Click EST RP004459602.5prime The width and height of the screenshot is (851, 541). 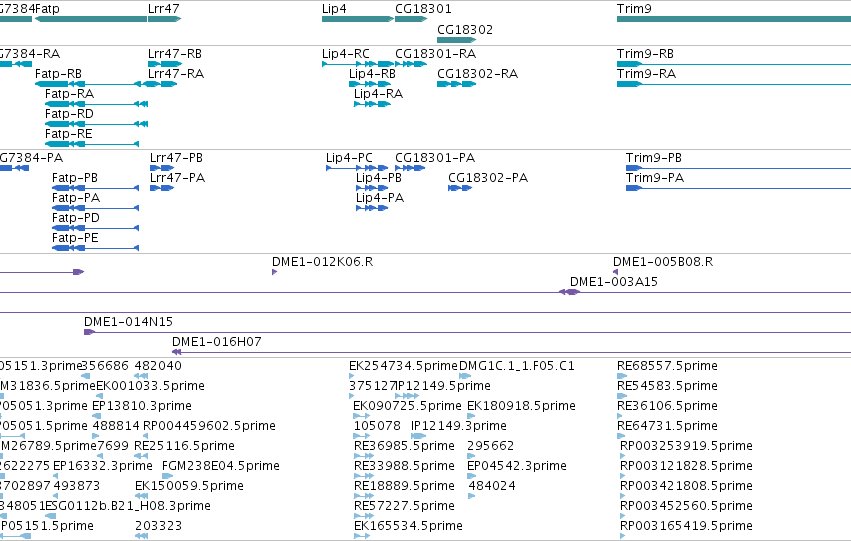pyautogui.click(x=209, y=427)
